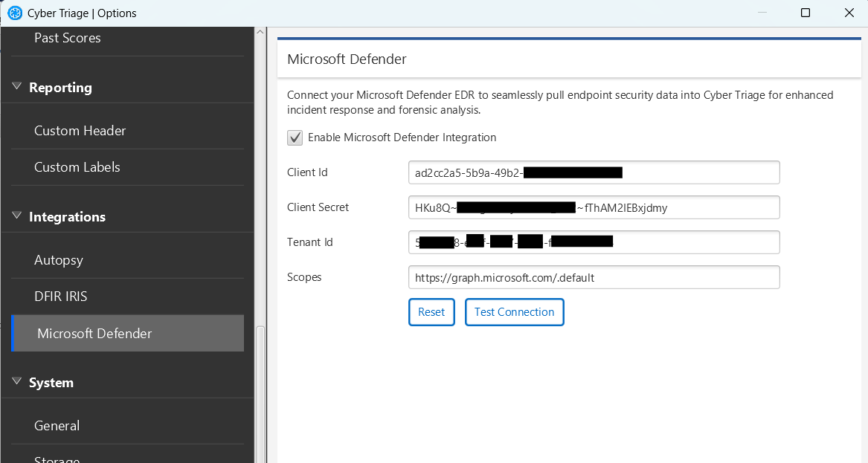Click the Reset button

[431, 312]
